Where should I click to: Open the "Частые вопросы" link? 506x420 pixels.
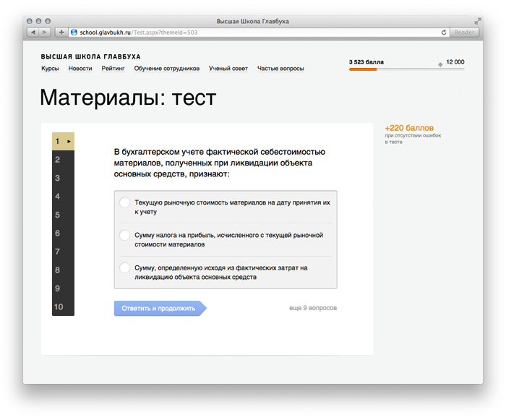coord(280,69)
